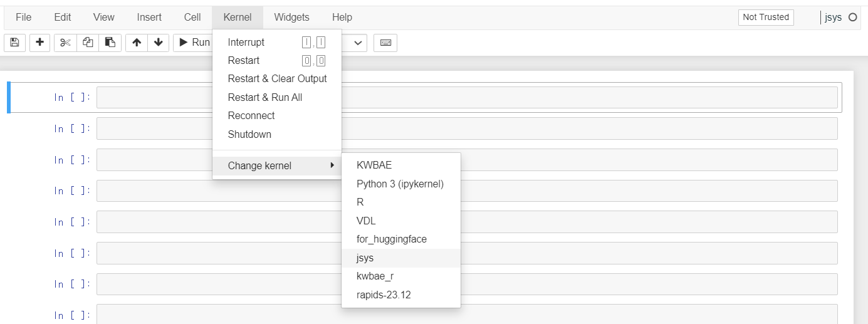Switch kernel to Python 3 (ipykernel)
The width and height of the screenshot is (868, 324).
pos(401,184)
